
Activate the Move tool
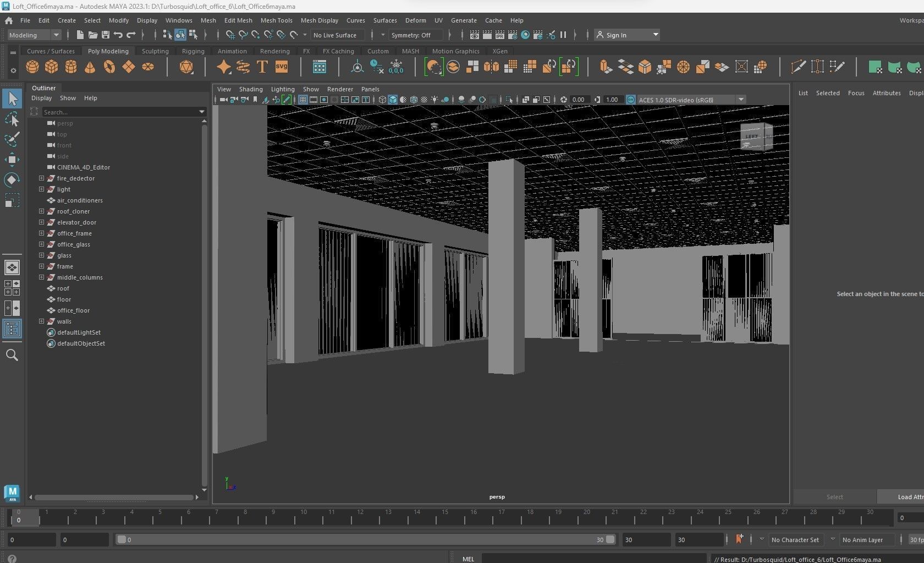point(12,160)
